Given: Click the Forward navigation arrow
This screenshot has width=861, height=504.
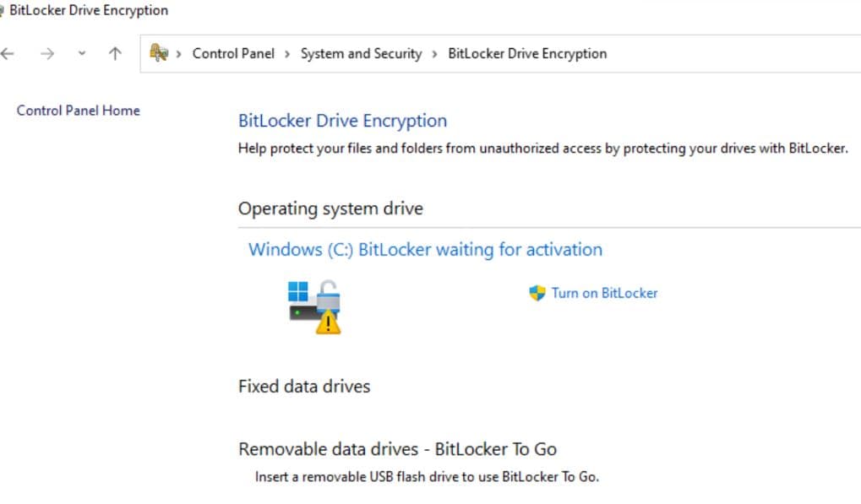Looking at the screenshot, I should pos(47,54).
